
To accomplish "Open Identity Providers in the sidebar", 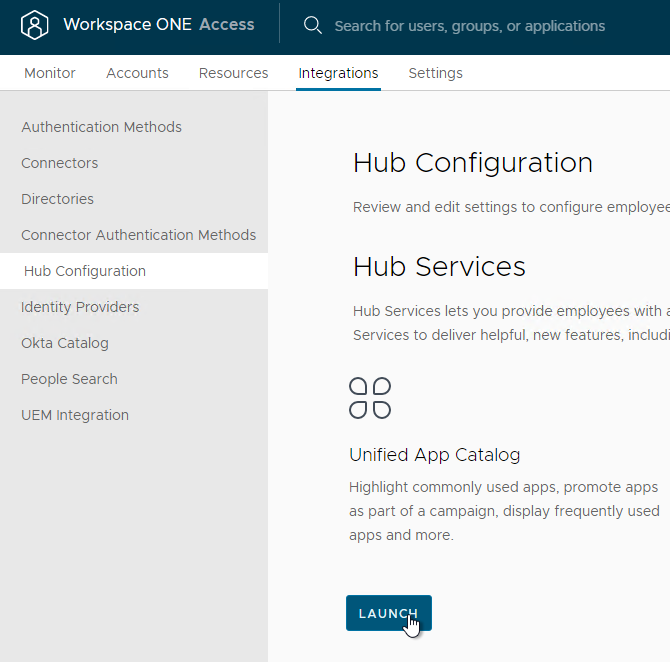I will coord(80,307).
